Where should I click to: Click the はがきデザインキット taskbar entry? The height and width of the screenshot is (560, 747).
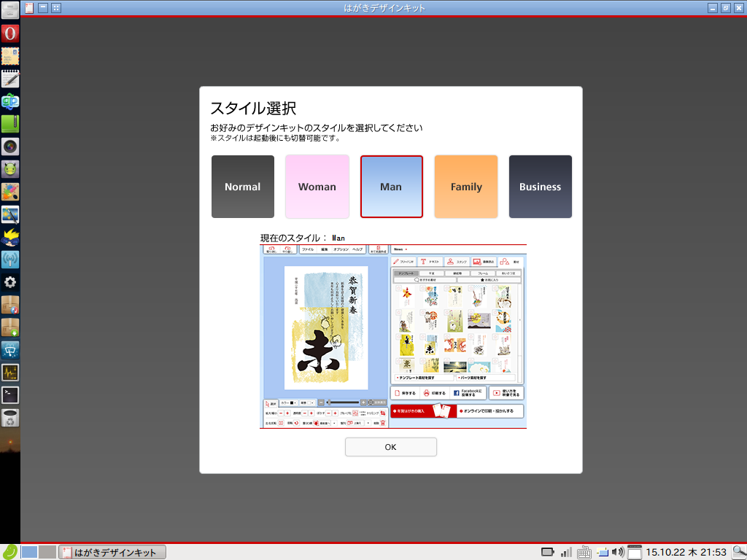112,552
